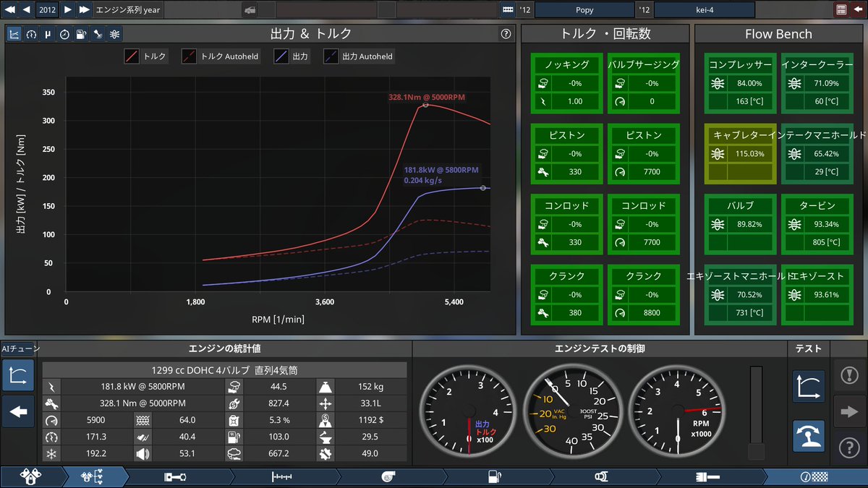Open the engine family bottom tab
This screenshot has width=868, height=488.
pyautogui.click(x=30, y=477)
